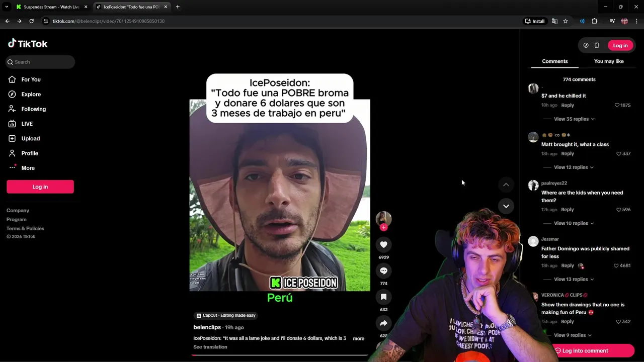Click the top-right Log in button
Viewport: 644px width, 362px height.
620,45
